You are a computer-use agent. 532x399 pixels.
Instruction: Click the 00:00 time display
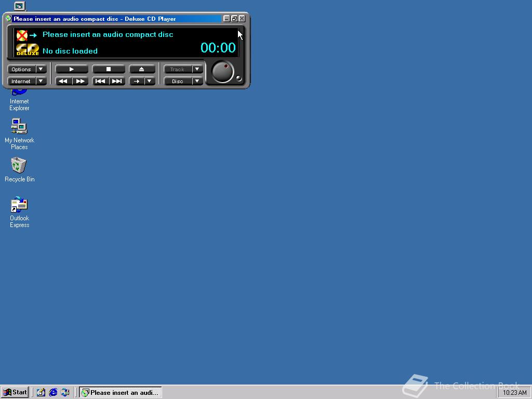click(x=218, y=47)
